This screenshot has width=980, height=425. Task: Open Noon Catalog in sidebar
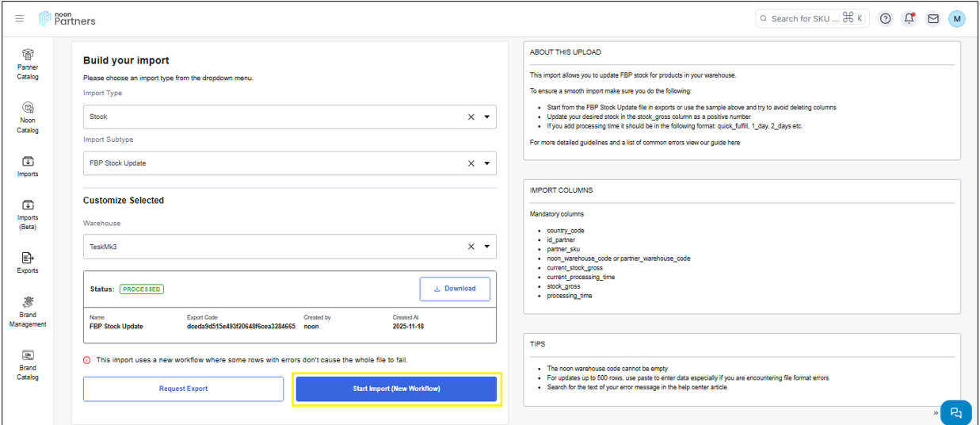28,117
